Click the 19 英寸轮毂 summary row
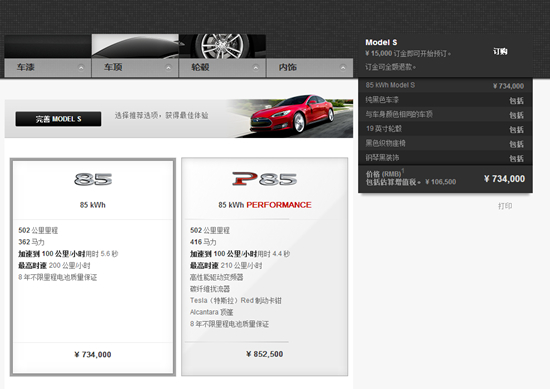Viewport: 550px width, 389px height. (445, 129)
